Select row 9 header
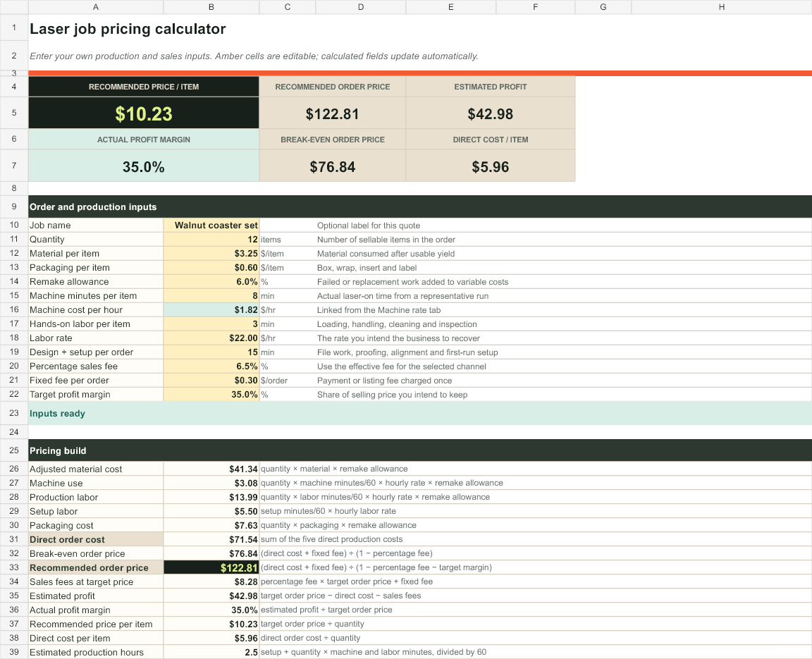This screenshot has width=812, height=659. click(14, 207)
